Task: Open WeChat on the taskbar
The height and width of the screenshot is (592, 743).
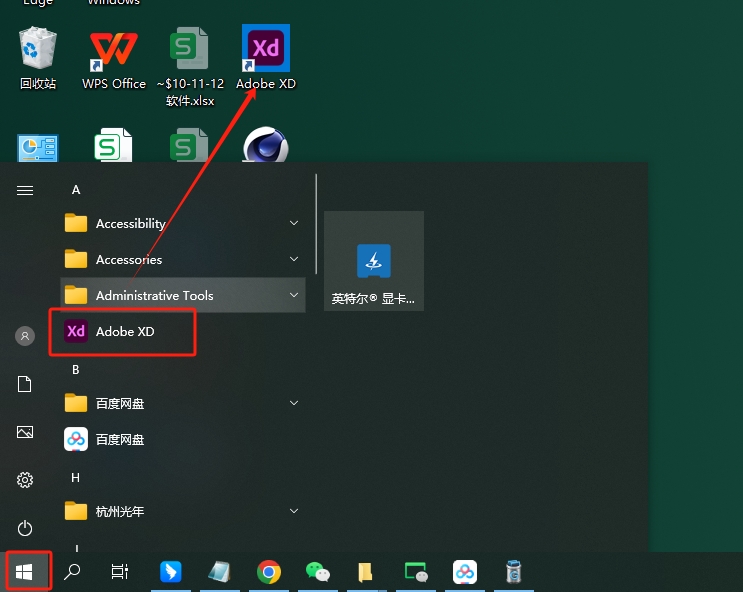Action: point(318,572)
